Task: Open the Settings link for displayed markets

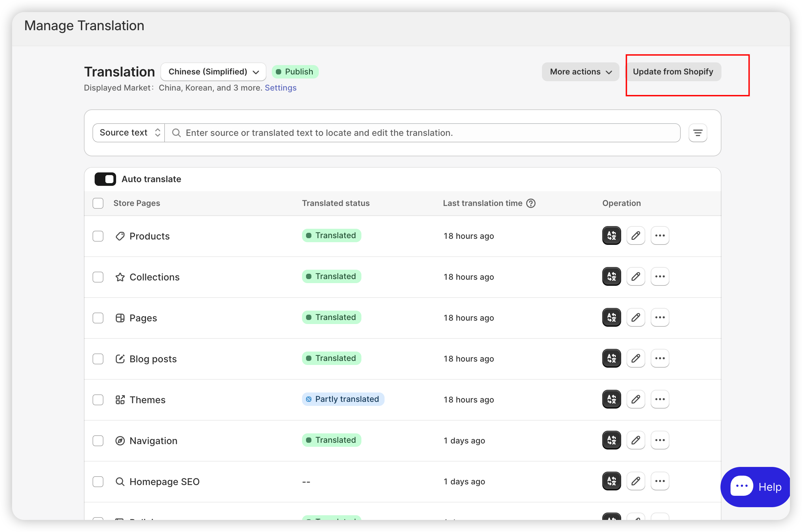Action: point(280,88)
